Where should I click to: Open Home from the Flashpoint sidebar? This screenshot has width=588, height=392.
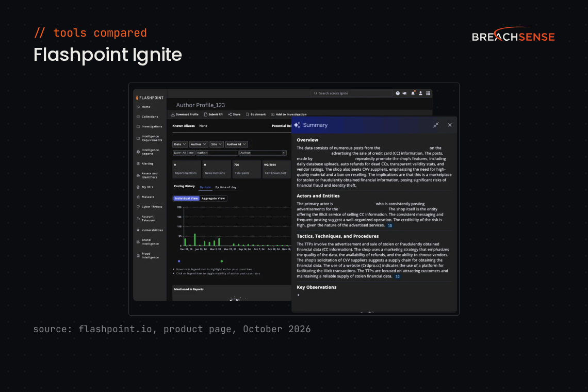click(x=143, y=107)
